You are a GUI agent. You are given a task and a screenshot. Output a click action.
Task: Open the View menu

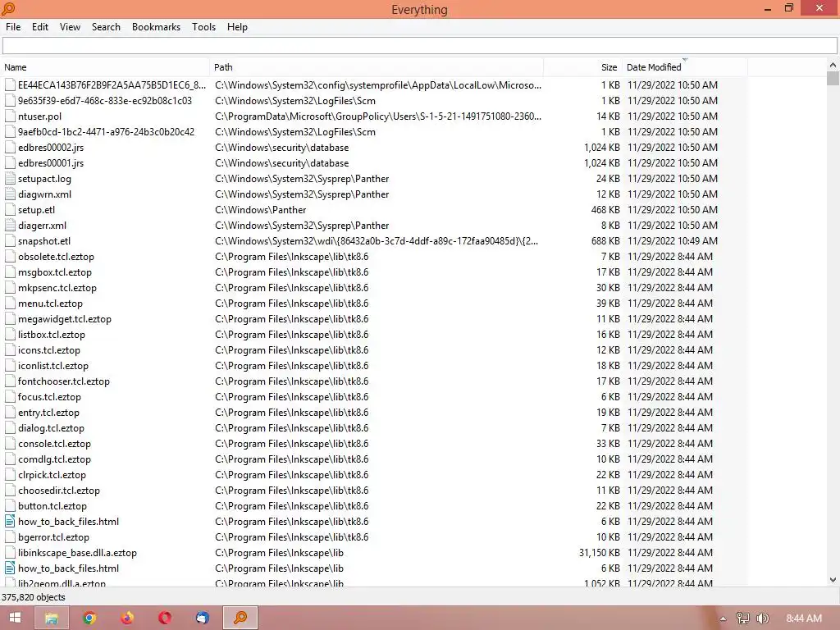70,27
